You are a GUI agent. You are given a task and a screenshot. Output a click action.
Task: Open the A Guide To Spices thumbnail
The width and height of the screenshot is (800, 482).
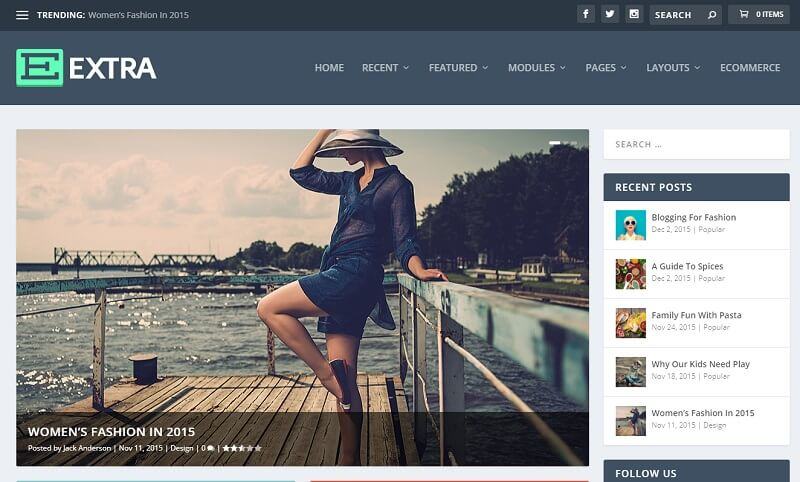click(630, 273)
